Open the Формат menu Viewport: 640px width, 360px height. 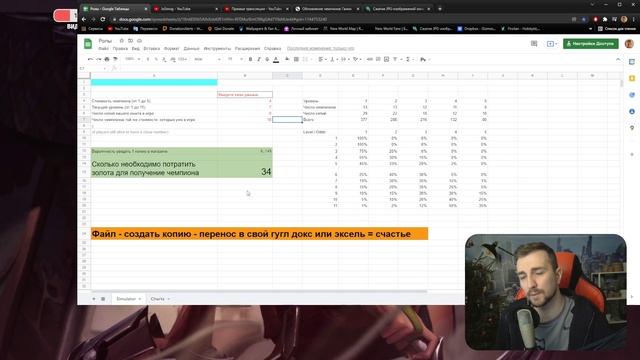coord(171,49)
